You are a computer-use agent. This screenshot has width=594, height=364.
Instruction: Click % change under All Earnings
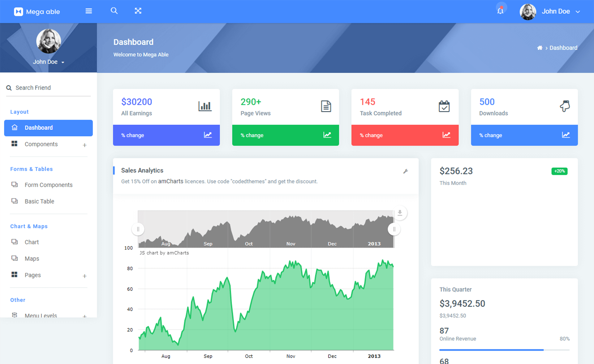[132, 135]
